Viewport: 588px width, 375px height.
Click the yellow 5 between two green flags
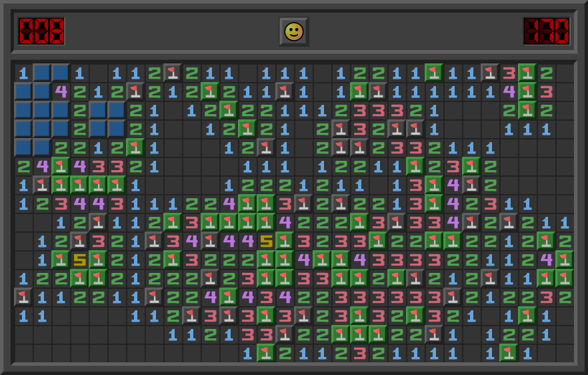79,260
